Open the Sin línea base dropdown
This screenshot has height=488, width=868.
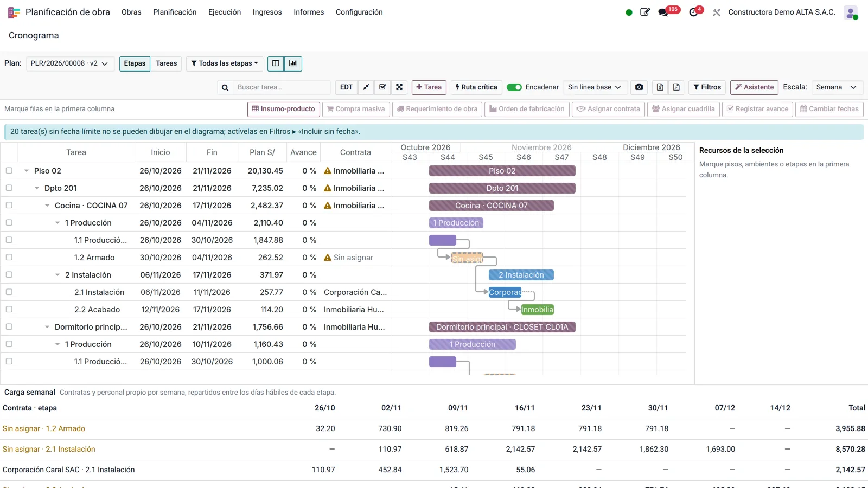595,87
